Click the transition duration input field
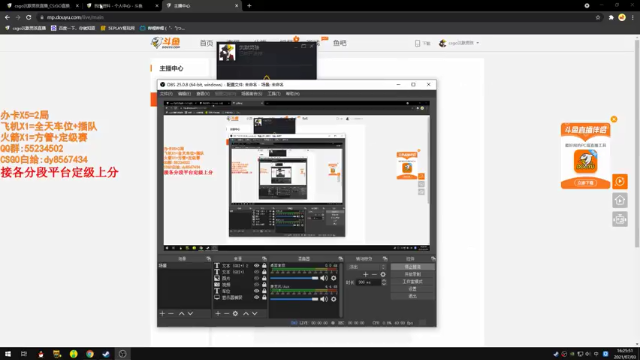Screen dimensions: 640x360 369,282
